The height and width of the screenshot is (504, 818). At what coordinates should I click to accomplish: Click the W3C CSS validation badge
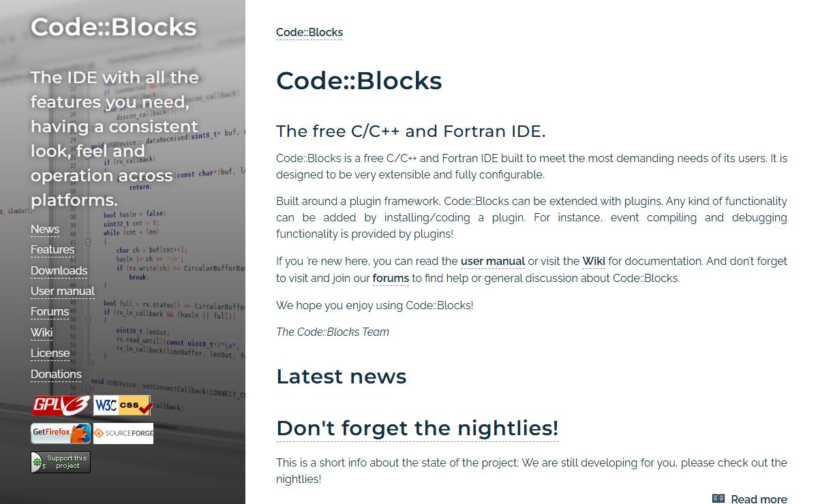click(123, 405)
